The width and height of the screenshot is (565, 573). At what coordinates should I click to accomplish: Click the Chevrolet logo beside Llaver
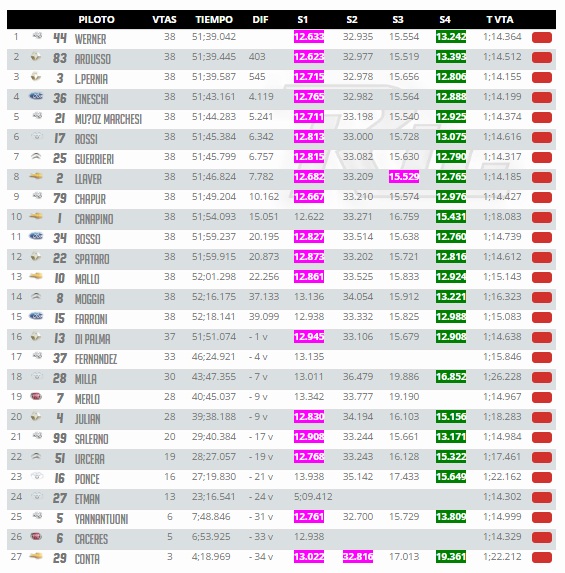pyautogui.click(x=36, y=177)
